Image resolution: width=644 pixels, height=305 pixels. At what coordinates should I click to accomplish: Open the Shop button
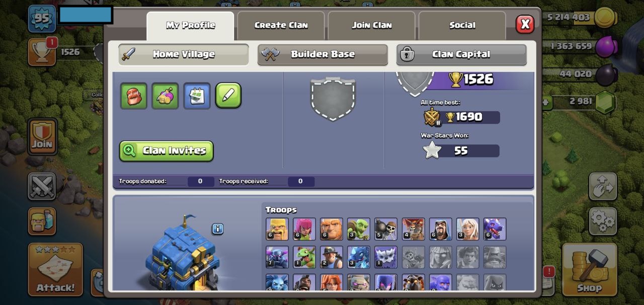point(589,269)
